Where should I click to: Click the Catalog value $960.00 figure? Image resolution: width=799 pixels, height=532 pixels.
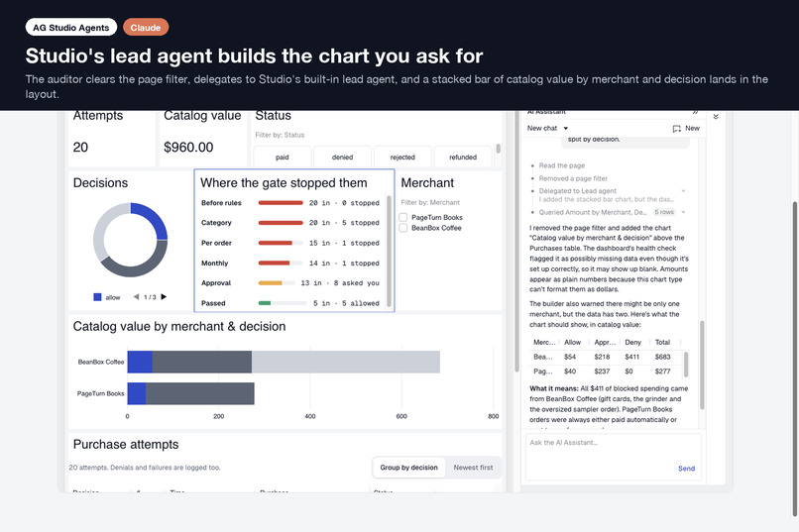pyautogui.click(x=188, y=148)
